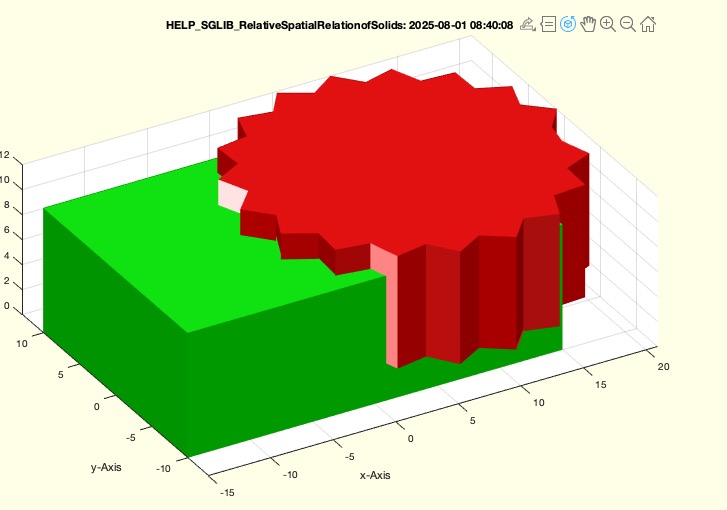
Task: Enable the data tips tool
Action: (548, 25)
